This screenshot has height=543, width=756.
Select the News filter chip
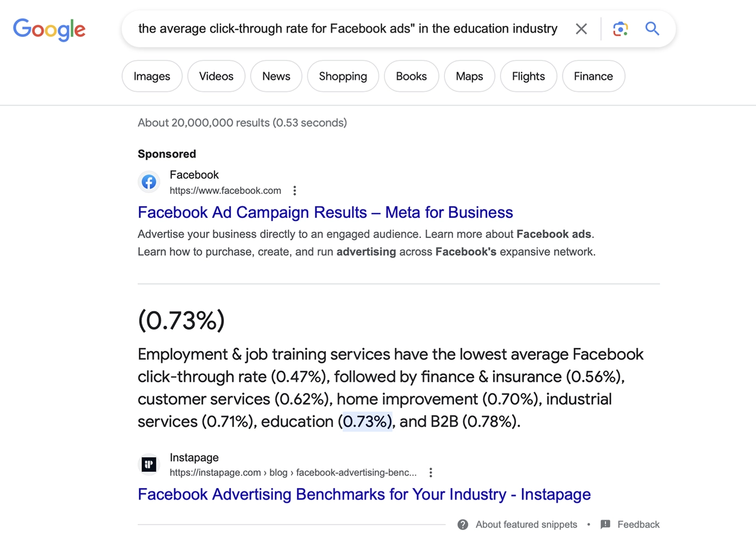[276, 76]
